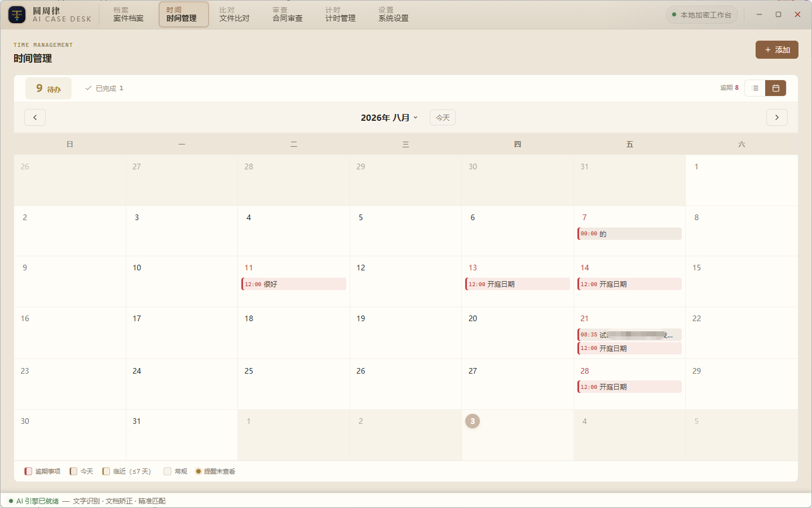Select the 时间管理 tab
Viewport: 812px width, 508px height.
point(184,15)
